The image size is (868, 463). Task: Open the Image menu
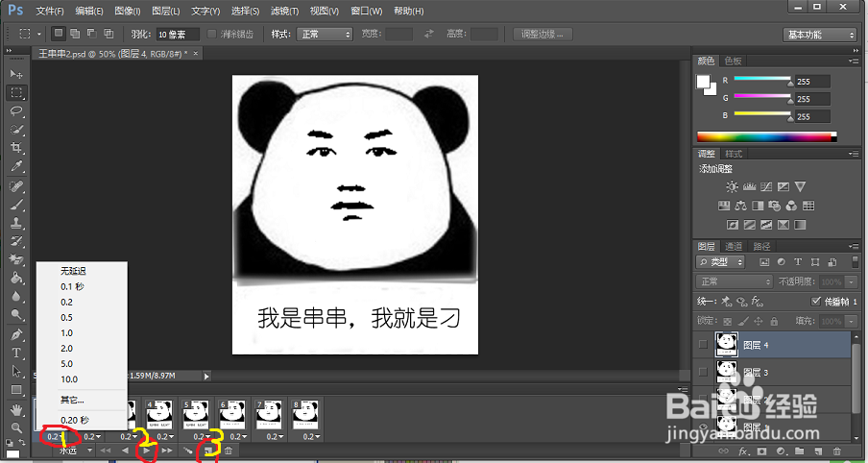128,12
